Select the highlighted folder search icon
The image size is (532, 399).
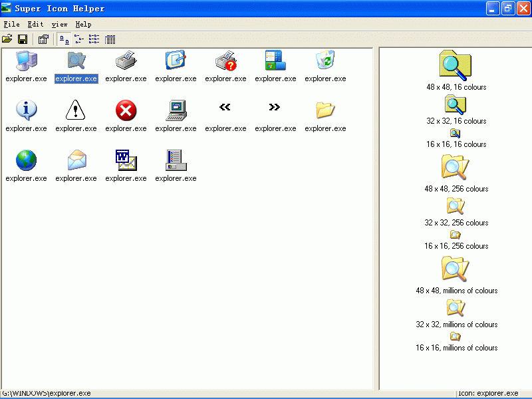(x=76, y=61)
